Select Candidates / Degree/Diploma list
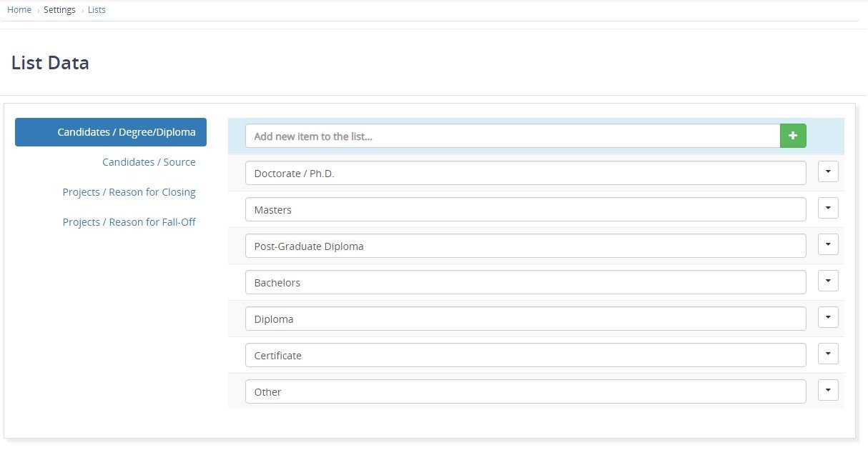The height and width of the screenshot is (450, 868). 111,132
